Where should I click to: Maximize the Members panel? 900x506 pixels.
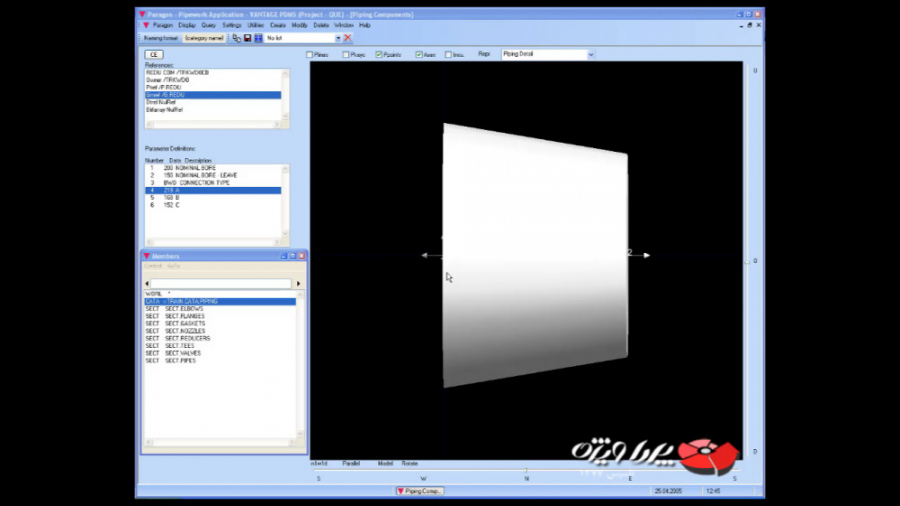[292, 256]
